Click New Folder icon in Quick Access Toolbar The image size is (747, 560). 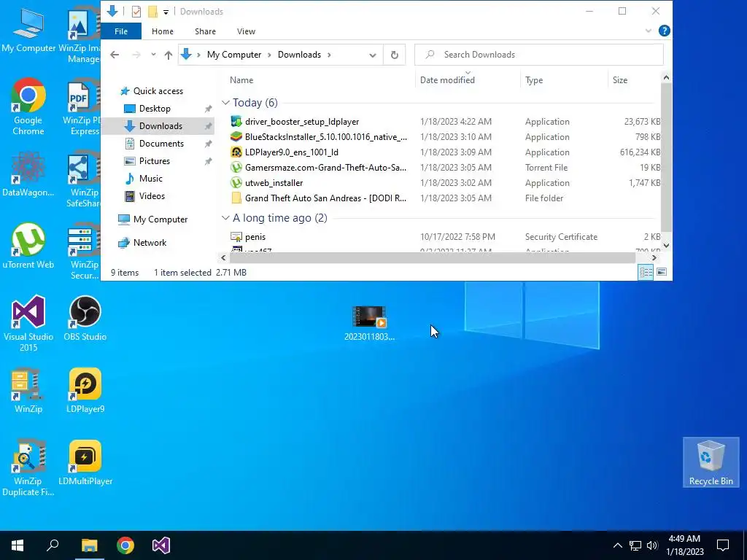coord(152,12)
